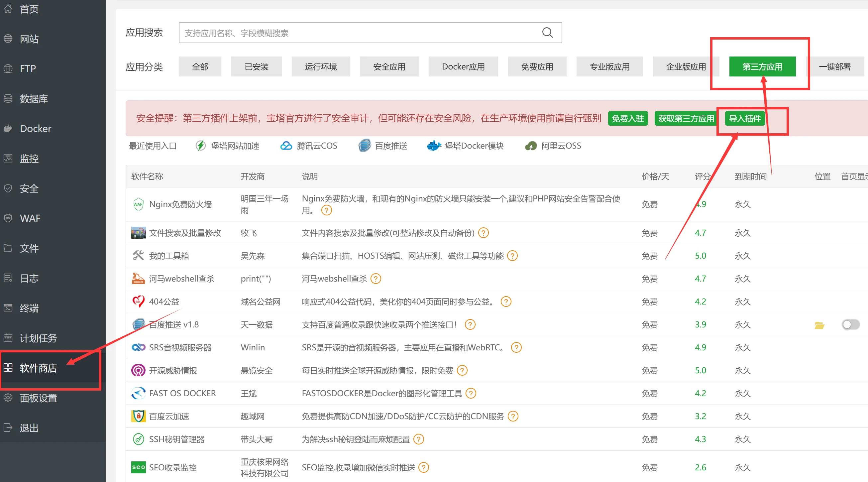868x482 pixels.
Task: Click the 应用搜索 search input field
Action: click(x=370, y=33)
